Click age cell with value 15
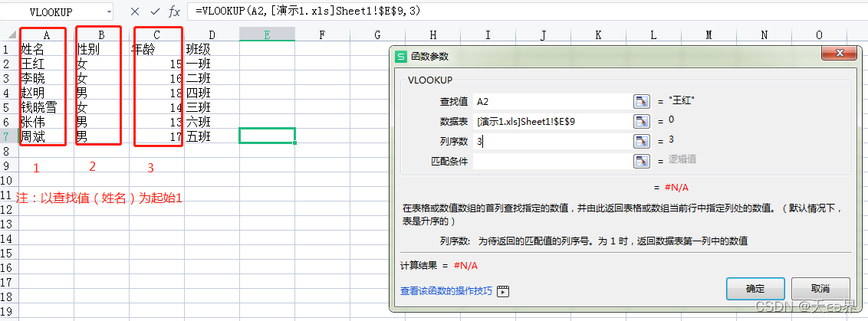Image resolution: width=868 pixels, height=321 pixels. click(156, 64)
